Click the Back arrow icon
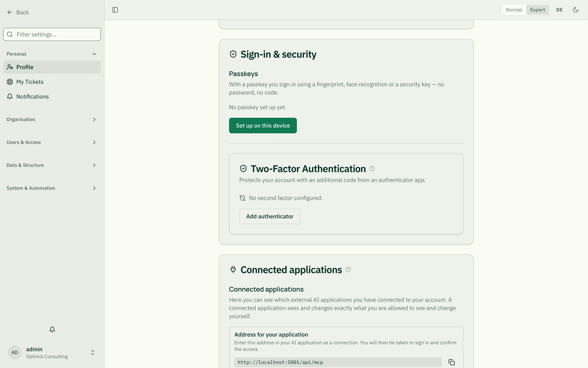 (10, 12)
